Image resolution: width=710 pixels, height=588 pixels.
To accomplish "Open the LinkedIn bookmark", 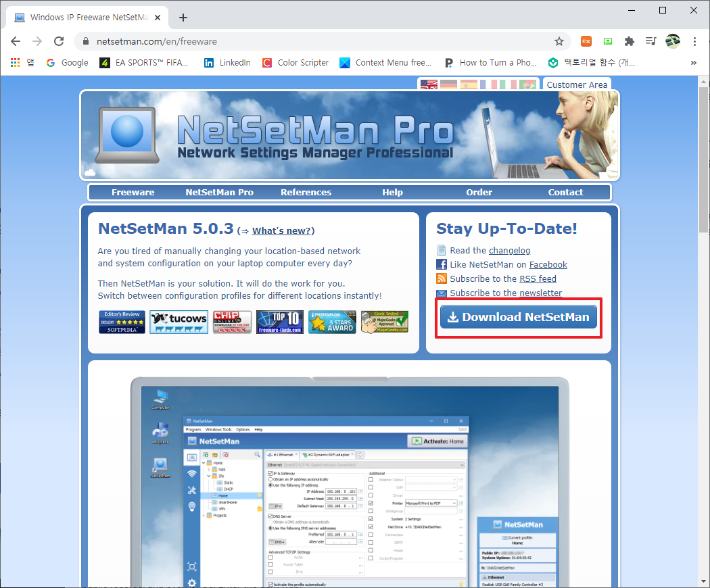I will 227,62.
